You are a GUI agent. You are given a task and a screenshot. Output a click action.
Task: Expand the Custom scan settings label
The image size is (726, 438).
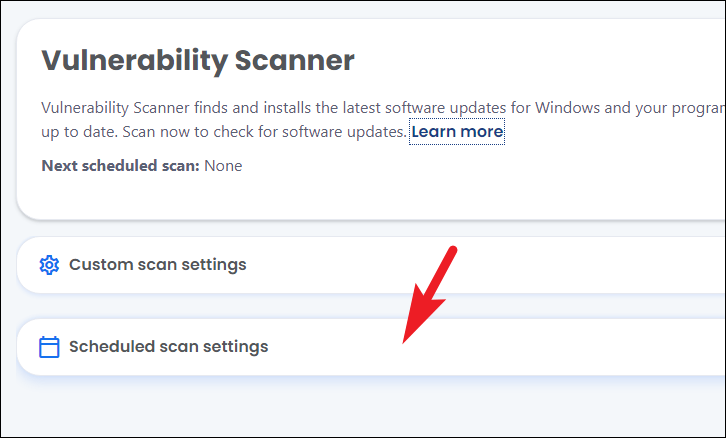157,265
